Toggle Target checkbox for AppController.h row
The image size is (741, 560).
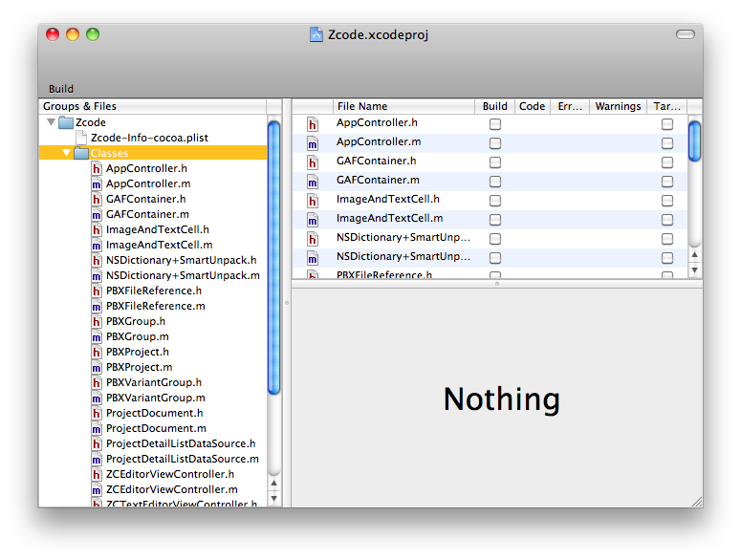(667, 124)
